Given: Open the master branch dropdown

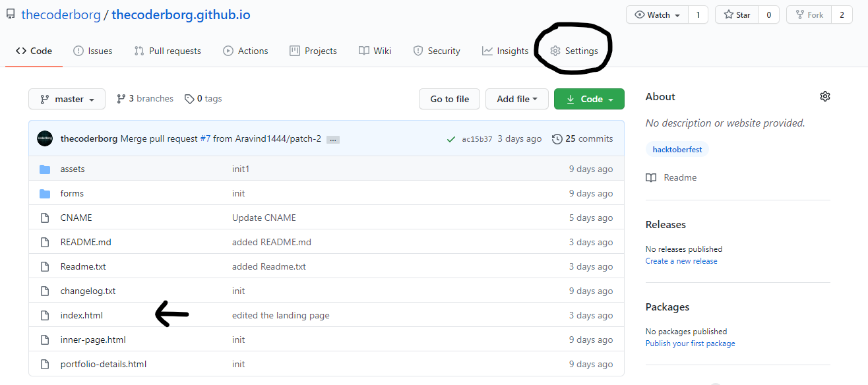Looking at the screenshot, I should click(x=67, y=99).
